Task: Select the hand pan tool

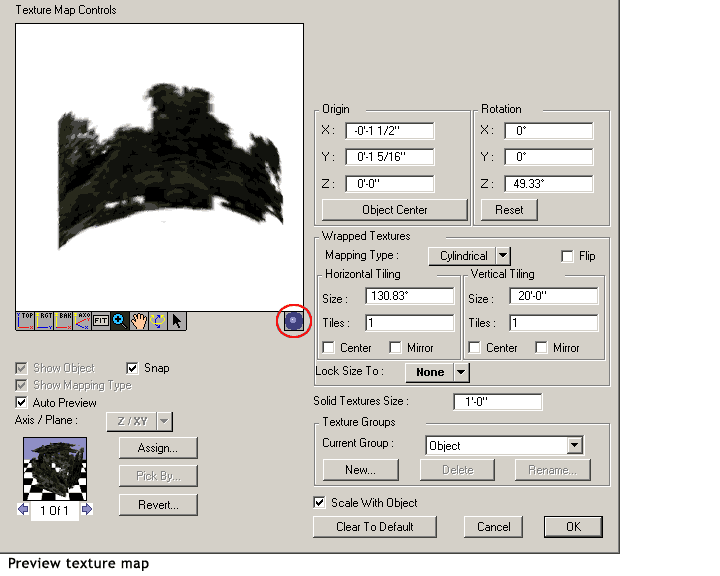Action: 139,321
